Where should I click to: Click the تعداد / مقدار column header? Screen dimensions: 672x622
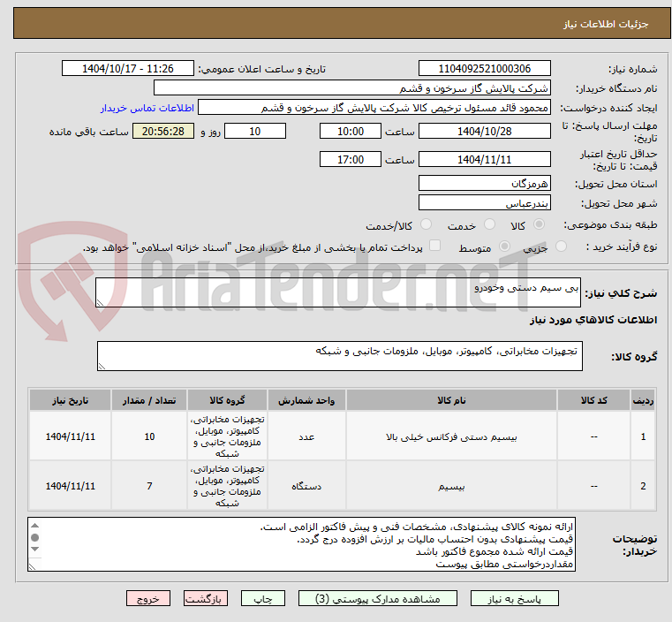pyautogui.click(x=149, y=400)
